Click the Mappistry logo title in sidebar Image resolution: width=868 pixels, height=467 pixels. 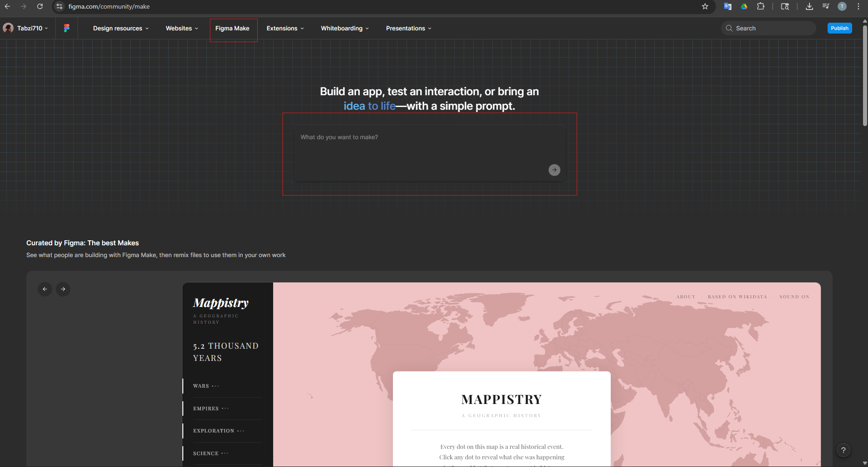click(221, 303)
